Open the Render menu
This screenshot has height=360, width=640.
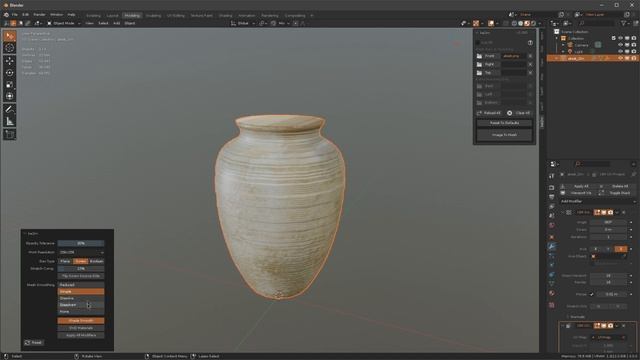[x=39, y=15]
